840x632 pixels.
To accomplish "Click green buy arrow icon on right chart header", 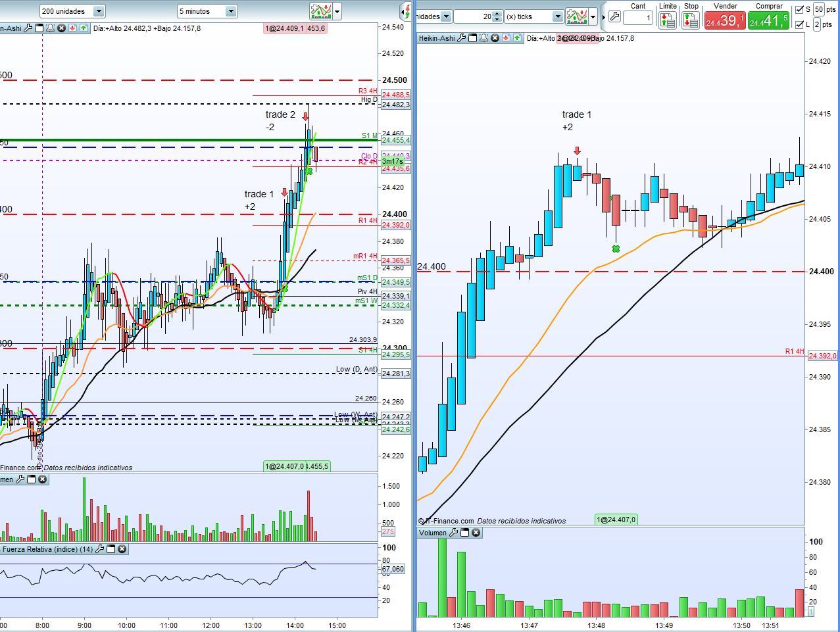I will [517, 38].
